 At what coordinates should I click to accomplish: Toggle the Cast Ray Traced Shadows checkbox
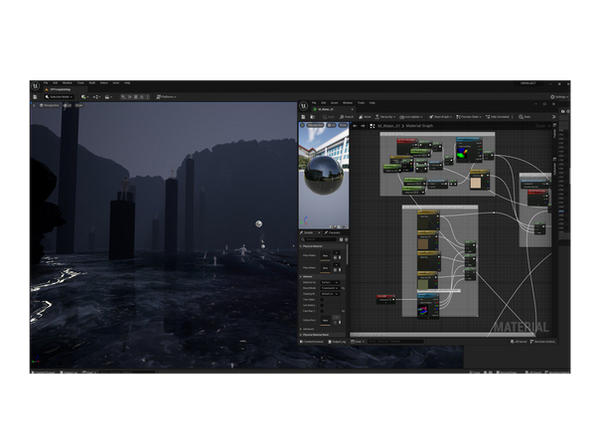[x=322, y=311]
